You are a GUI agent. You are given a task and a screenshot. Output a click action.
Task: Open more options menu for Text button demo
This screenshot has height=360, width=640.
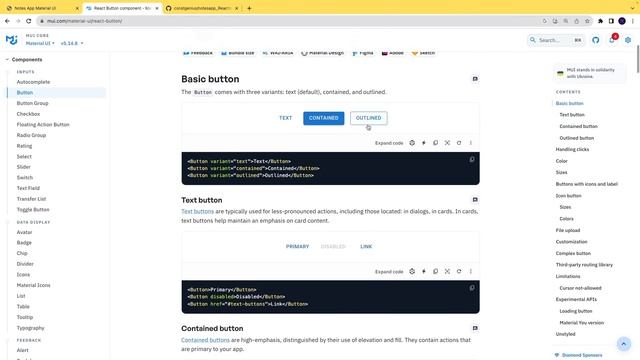[x=471, y=271]
